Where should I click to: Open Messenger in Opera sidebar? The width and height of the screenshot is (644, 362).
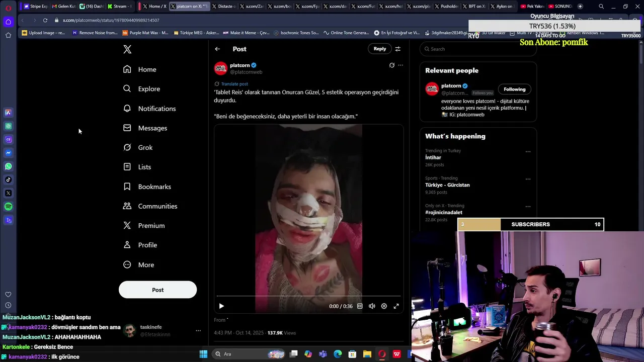click(8, 153)
